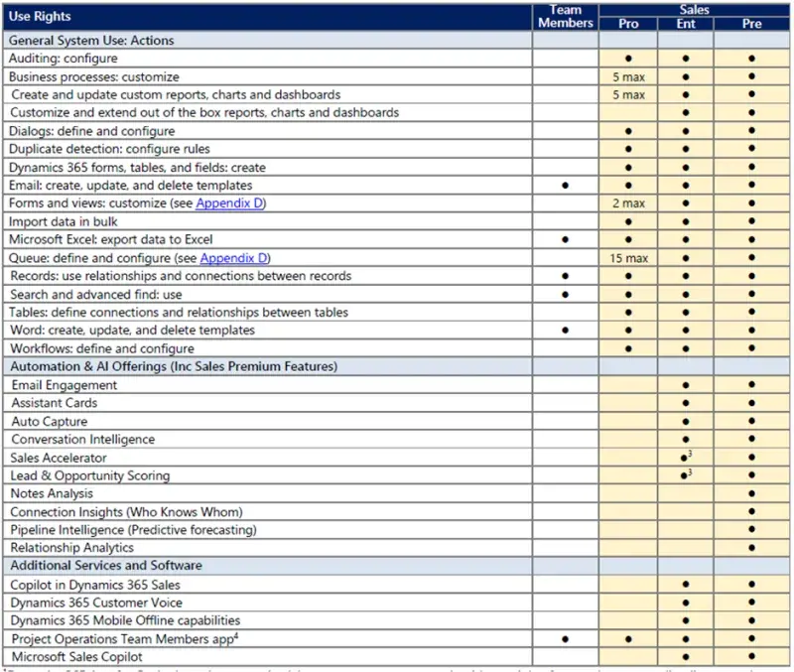Select 'Copilot in Dynamics 365 Sales' label
The width and height of the screenshot is (794, 672).
point(95,586)
